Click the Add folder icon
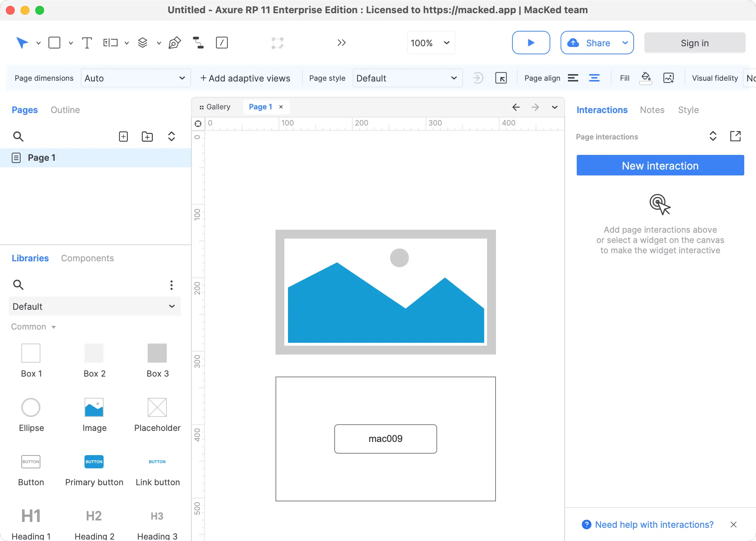The width and height of the screenshot is (756, 541). [x=147, y=137]
